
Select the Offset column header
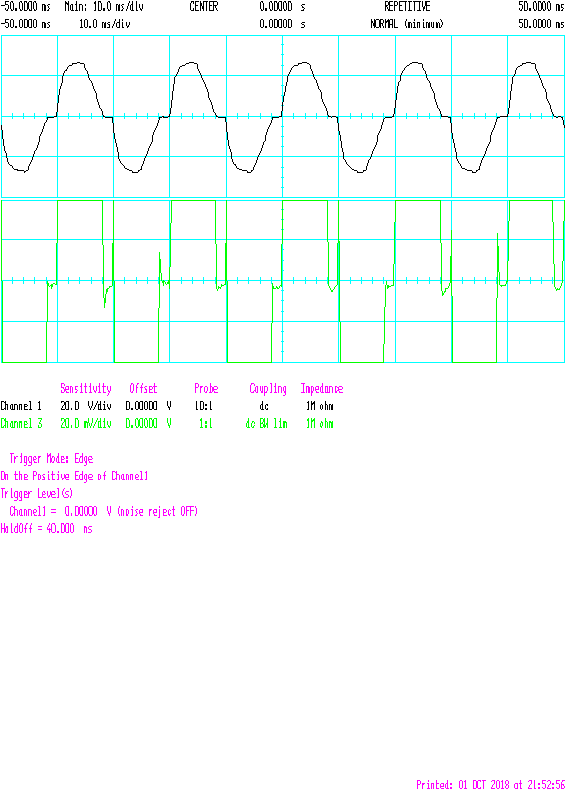143,388
